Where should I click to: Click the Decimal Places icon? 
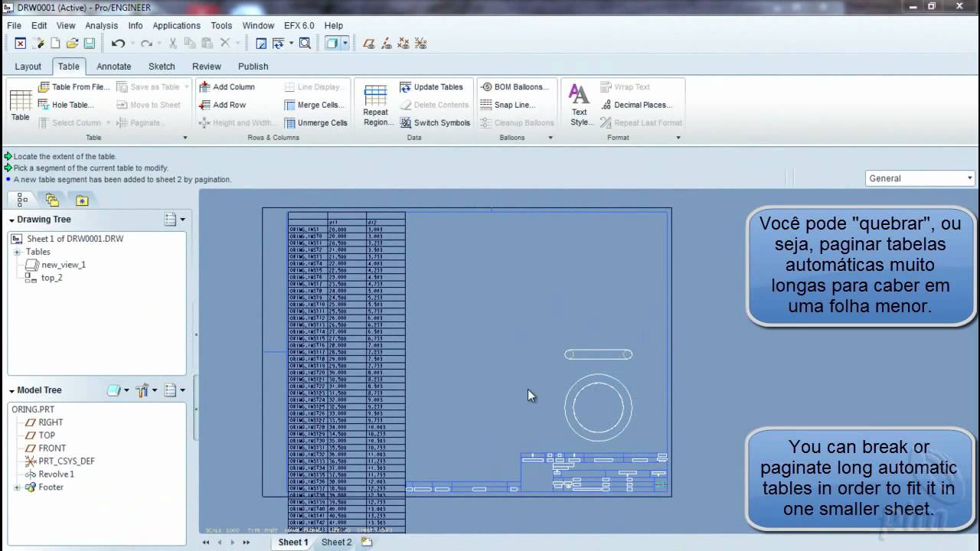pyautogui.click(x=606, y=105)
